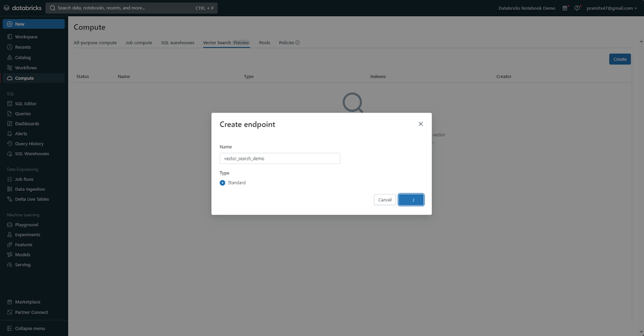
Task: Close the Create endpoint dialog
Action: tap(421, 124)
